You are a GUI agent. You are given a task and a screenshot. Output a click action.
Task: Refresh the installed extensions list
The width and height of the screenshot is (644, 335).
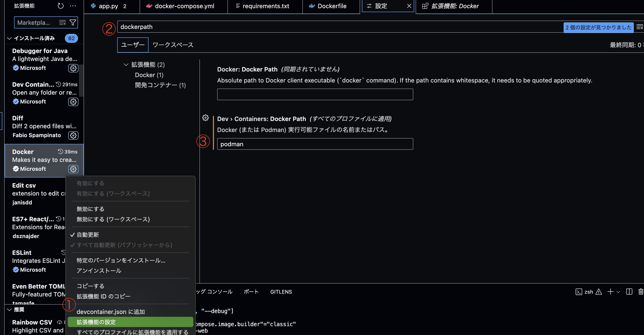(60, 6)
